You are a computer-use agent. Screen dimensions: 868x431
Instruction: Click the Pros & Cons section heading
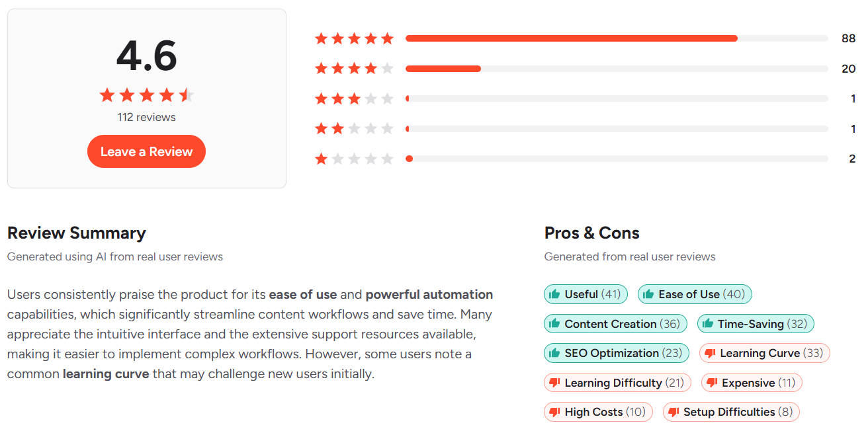pos(591,233)
